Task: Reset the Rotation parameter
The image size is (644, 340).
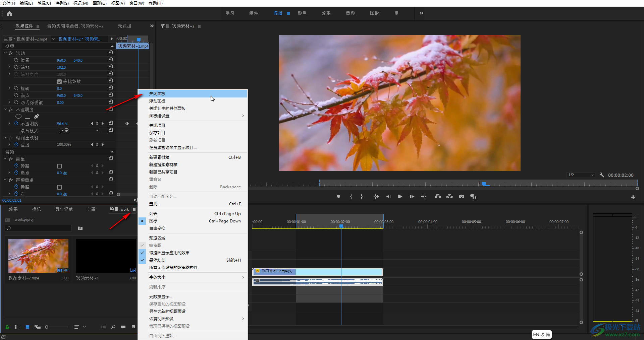Action: tap(111, 88)
